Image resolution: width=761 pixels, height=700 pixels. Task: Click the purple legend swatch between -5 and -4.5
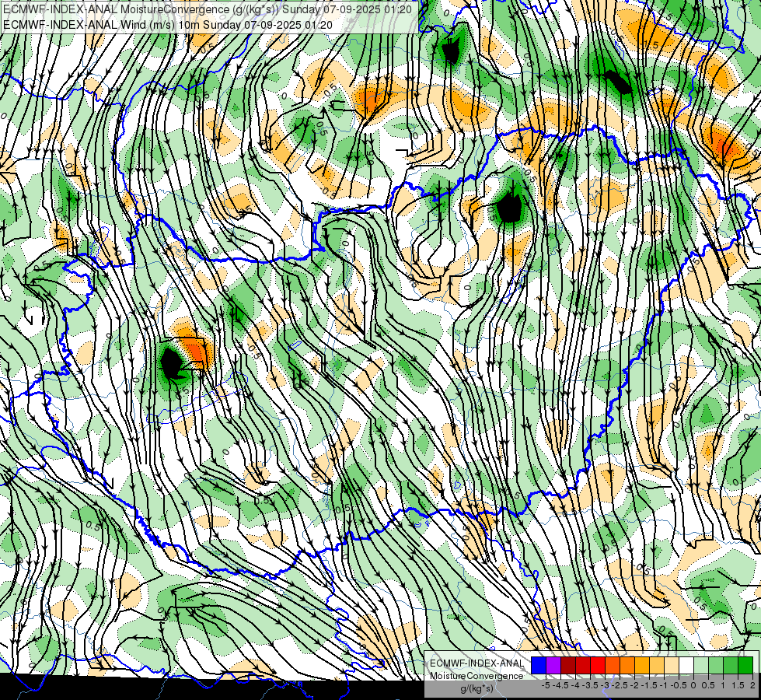553,665
